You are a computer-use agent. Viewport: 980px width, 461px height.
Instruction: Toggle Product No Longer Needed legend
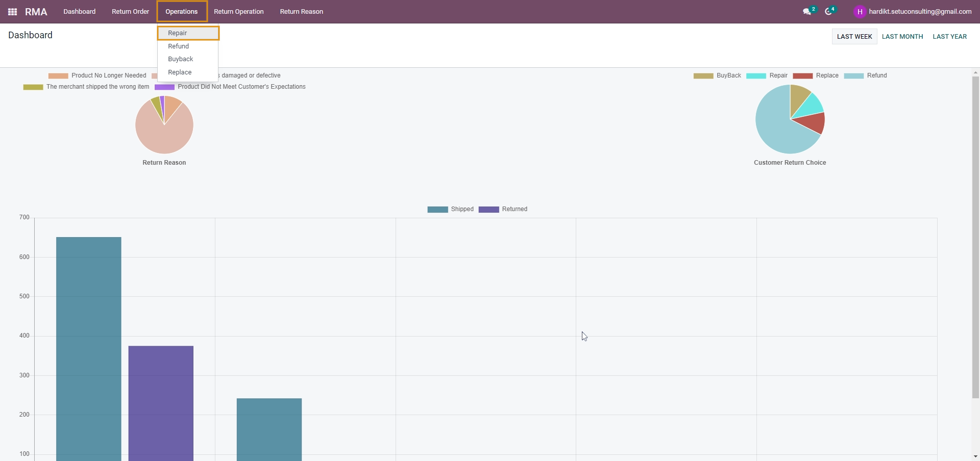pos(97,75)
